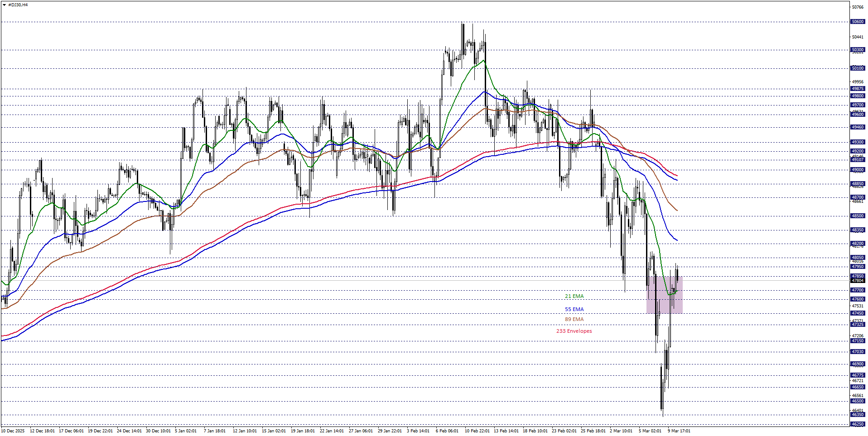Select the 10 Feb 22:01 time label
The width and height of the screenshot is (868, 436).
[x=477, y=431]
